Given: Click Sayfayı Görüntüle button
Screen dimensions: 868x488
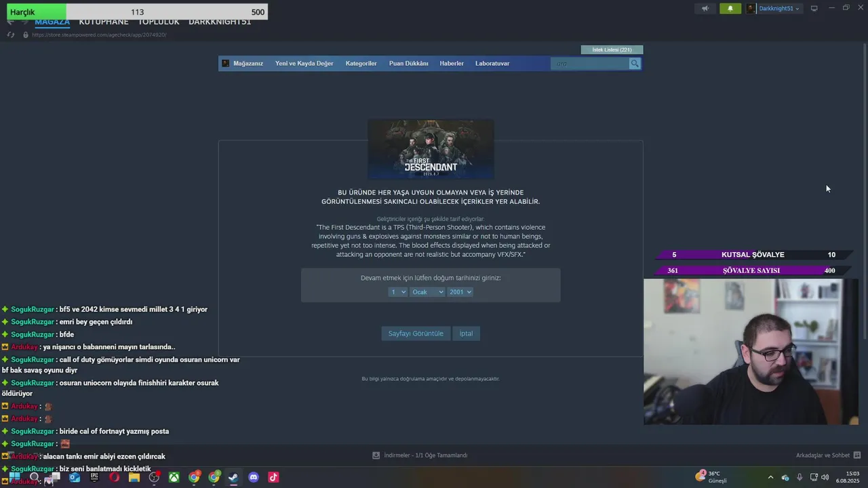Looking at the screenshot, I should coord(416,333).
